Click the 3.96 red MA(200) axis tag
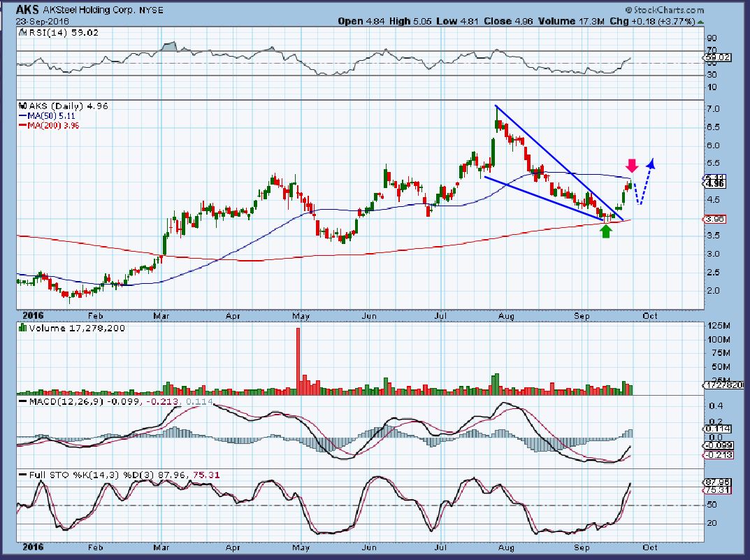 tap(714, 219)
